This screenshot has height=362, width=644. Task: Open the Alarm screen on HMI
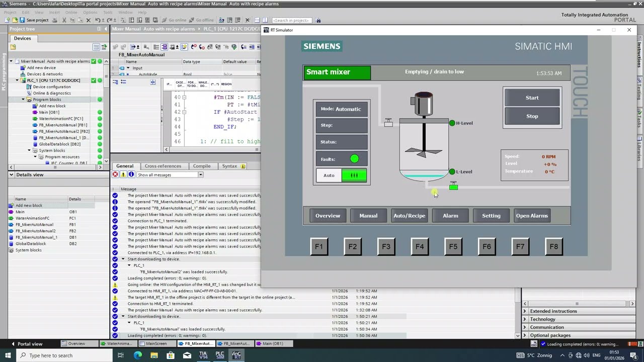click(x=450, y=216)
